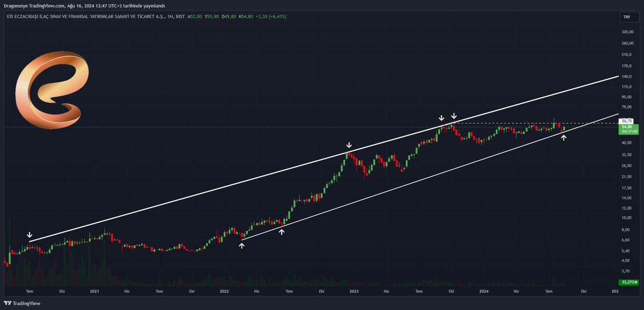Click the 17,50 price axis label
This screenshot has height=310, width=644.
coord(626,188)
